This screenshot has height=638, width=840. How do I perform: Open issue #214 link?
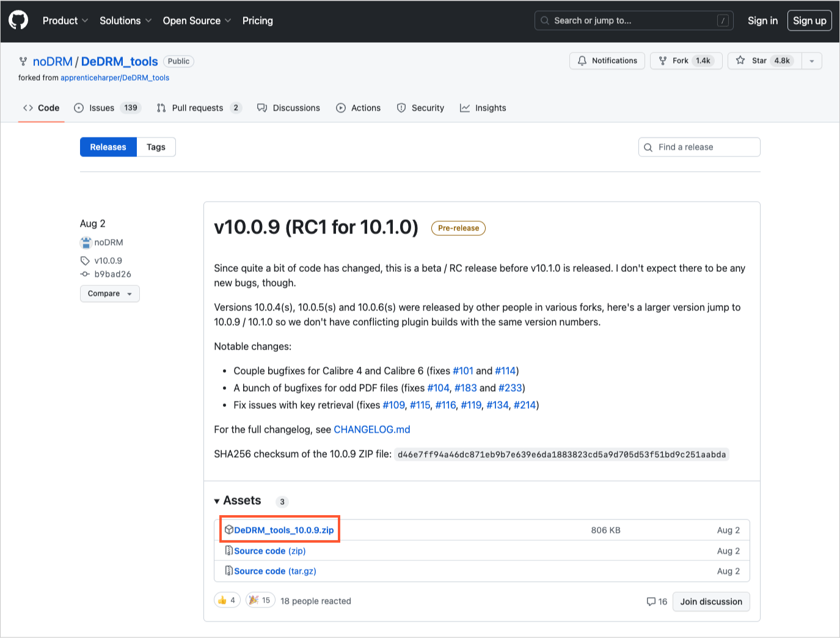(x=525, y=405)
